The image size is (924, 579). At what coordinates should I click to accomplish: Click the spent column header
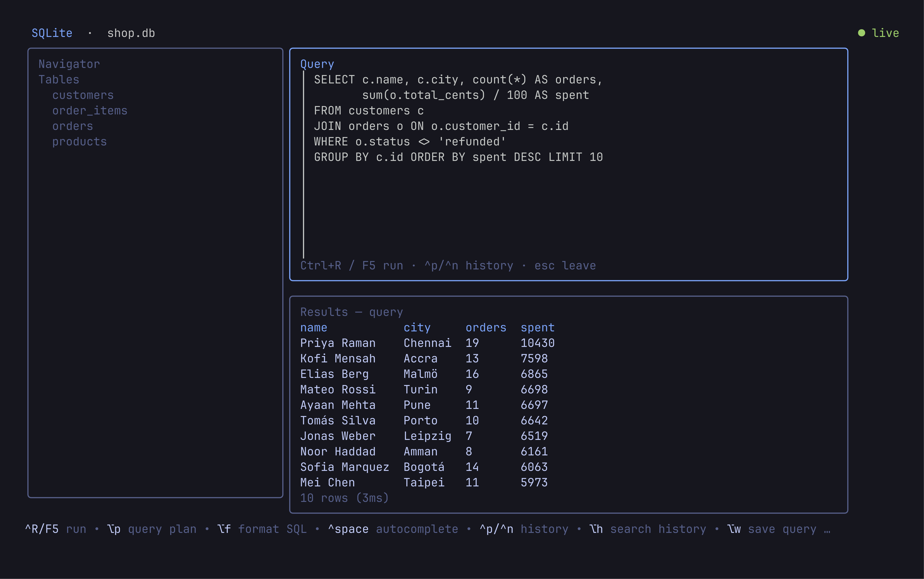point(538,328)
